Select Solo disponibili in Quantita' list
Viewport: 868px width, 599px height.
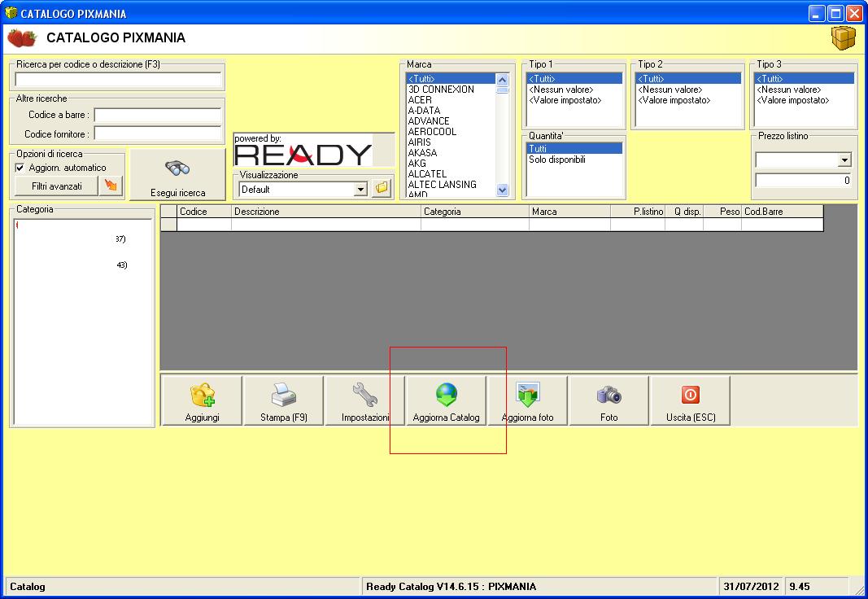click(x=574, y=160)
